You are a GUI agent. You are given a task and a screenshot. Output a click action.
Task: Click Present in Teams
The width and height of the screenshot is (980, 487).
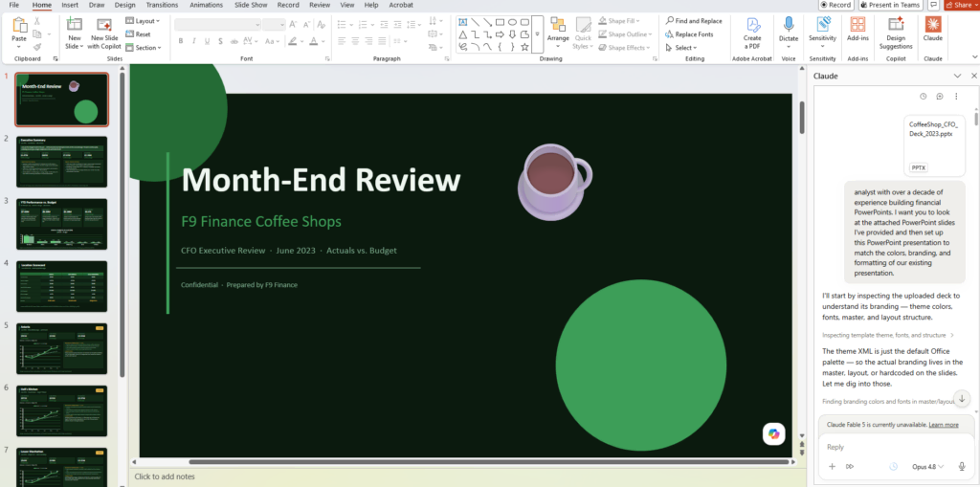(x=891, y=5)
